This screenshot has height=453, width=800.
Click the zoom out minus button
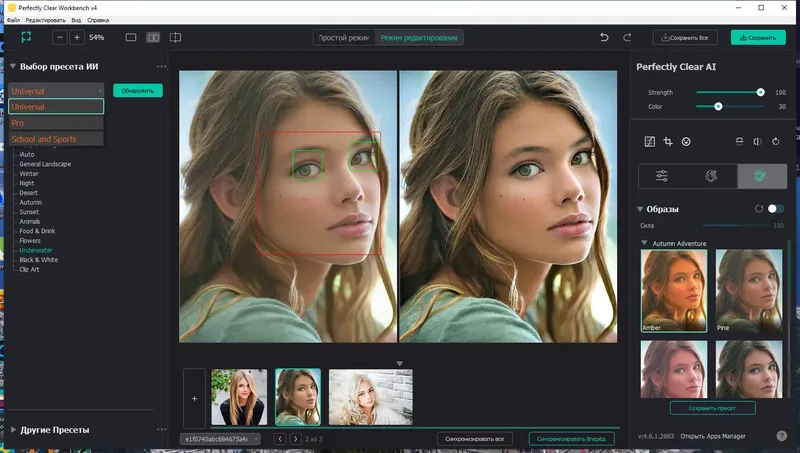(60, 37)
